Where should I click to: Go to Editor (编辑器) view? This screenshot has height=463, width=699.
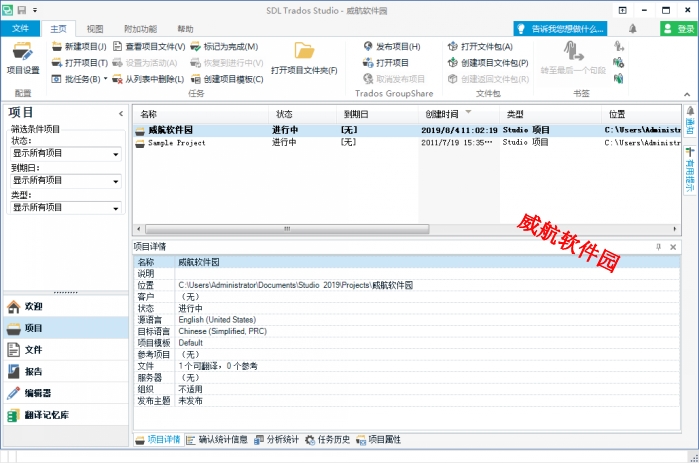tap(66, 393)
